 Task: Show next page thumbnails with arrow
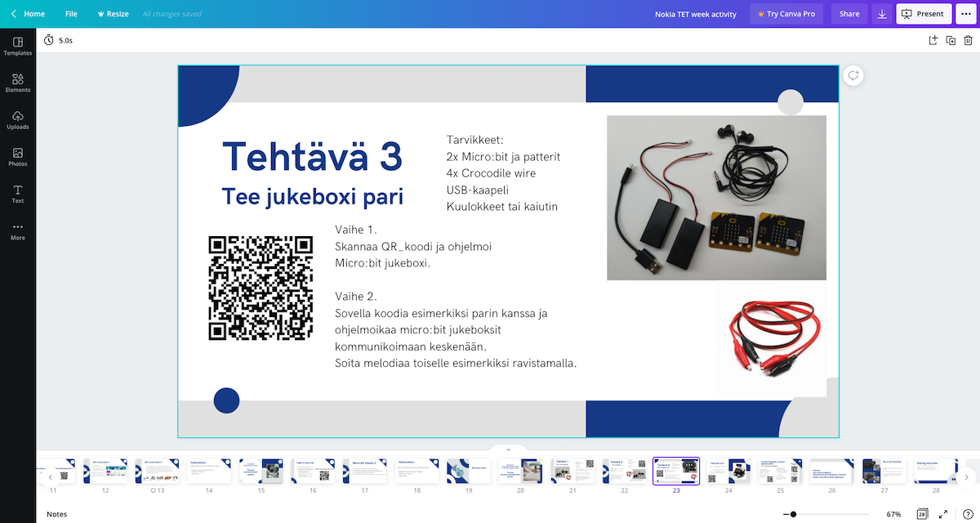click(967, 477)
